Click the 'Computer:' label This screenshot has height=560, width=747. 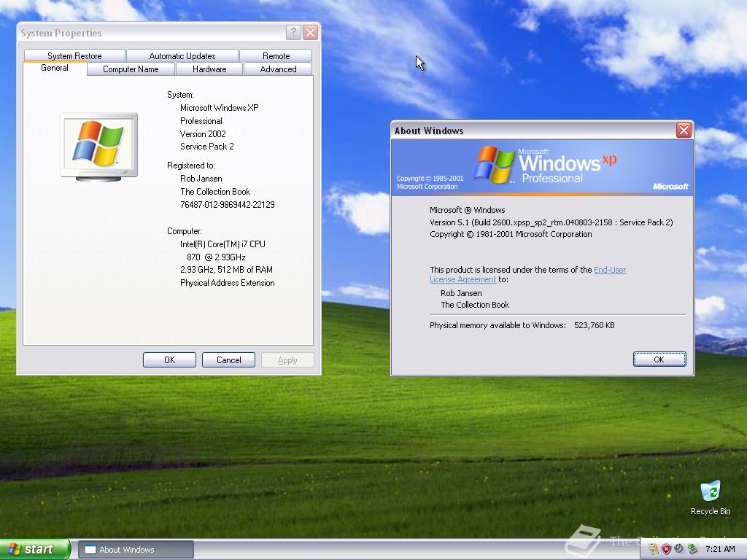(x=185, y=231)
